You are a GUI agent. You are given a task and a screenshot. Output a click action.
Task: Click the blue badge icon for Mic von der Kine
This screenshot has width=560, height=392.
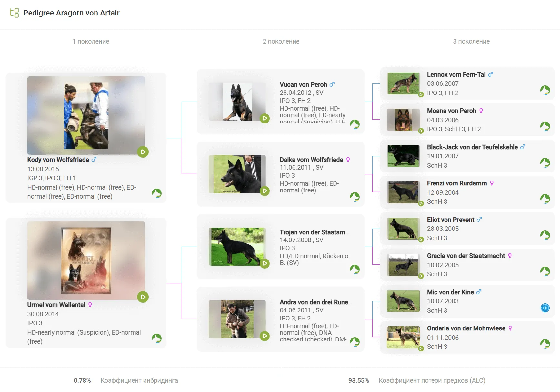545,308
